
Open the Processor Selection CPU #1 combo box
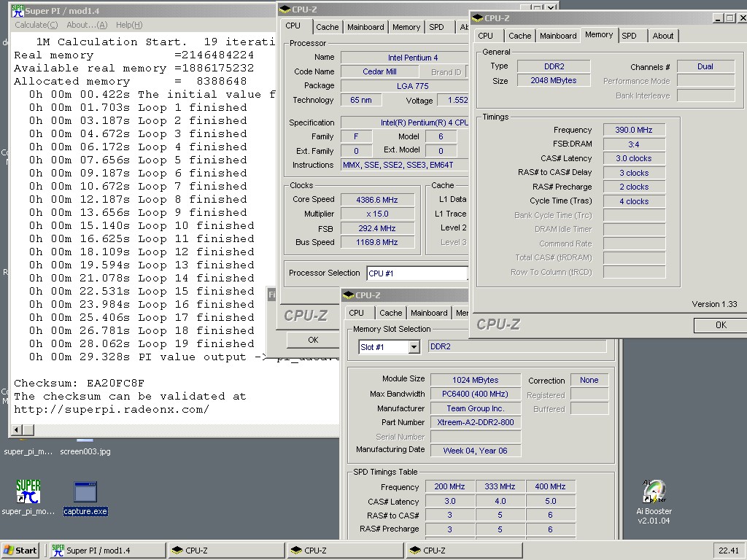click(417, 273)
